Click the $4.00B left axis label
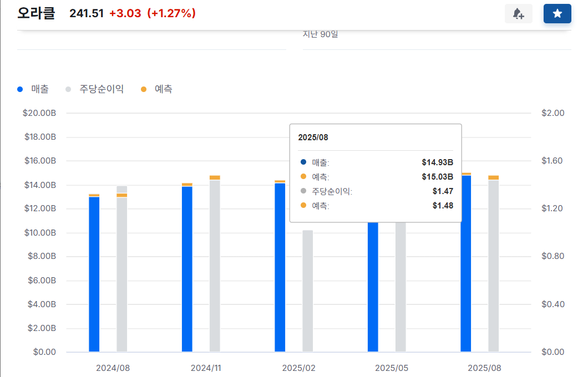588x377 pixels. (x=42, y=304)
